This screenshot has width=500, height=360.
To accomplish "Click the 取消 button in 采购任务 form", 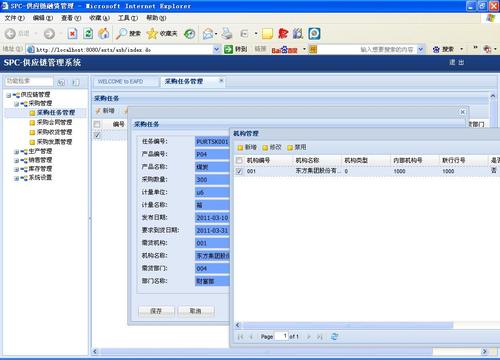I will click(x=196, y=311).
